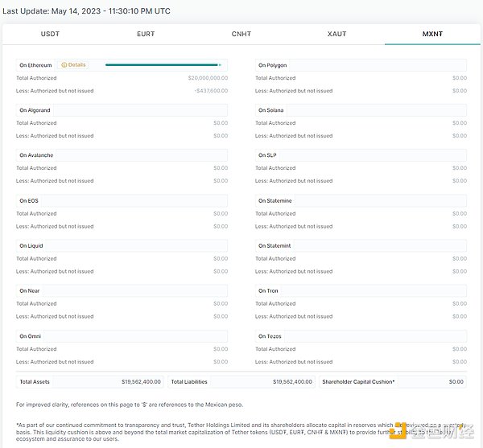
Task: Click the Total Assets value box
Action: 90,381
